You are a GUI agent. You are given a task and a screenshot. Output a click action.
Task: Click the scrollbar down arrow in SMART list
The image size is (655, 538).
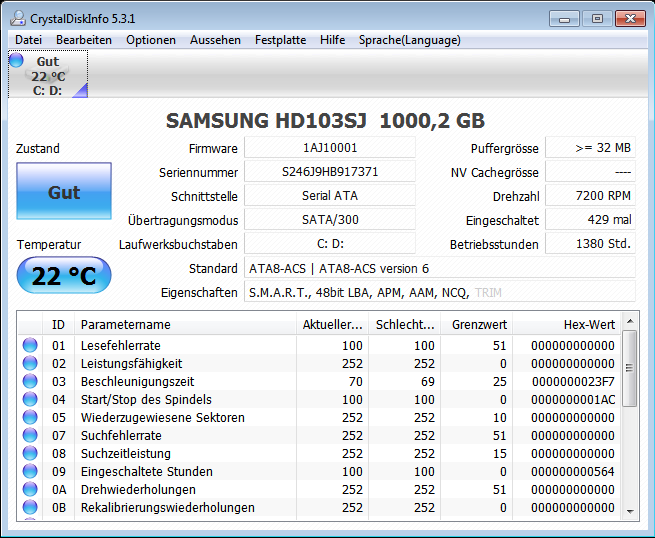pos(630,512)
